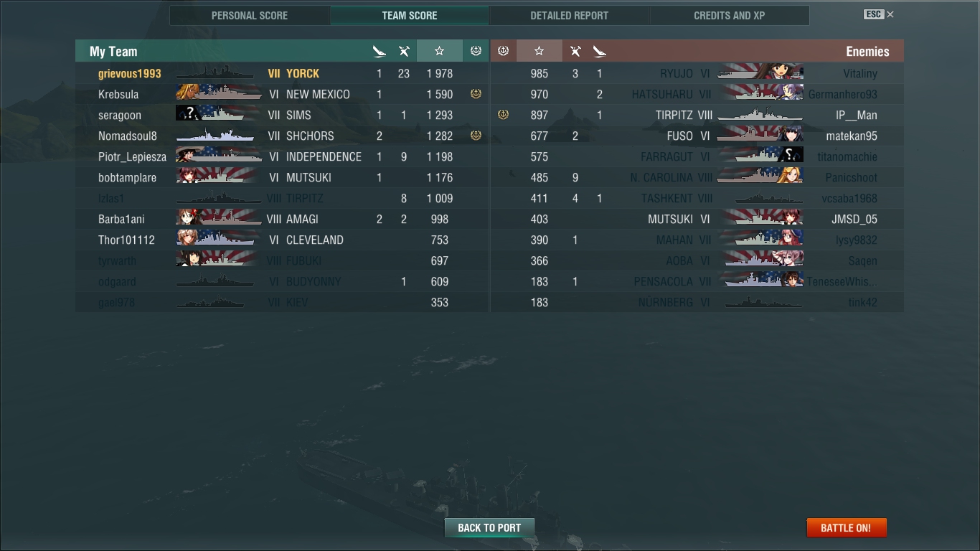Sort Enemies by star XP column
Viewport: 980px width, 551px height.
tap(540, 51)
